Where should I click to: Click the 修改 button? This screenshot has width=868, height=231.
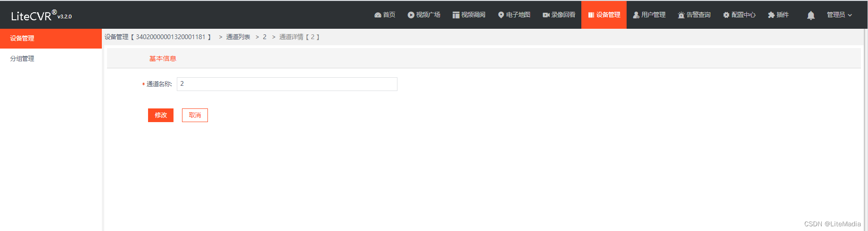point(161,115)
